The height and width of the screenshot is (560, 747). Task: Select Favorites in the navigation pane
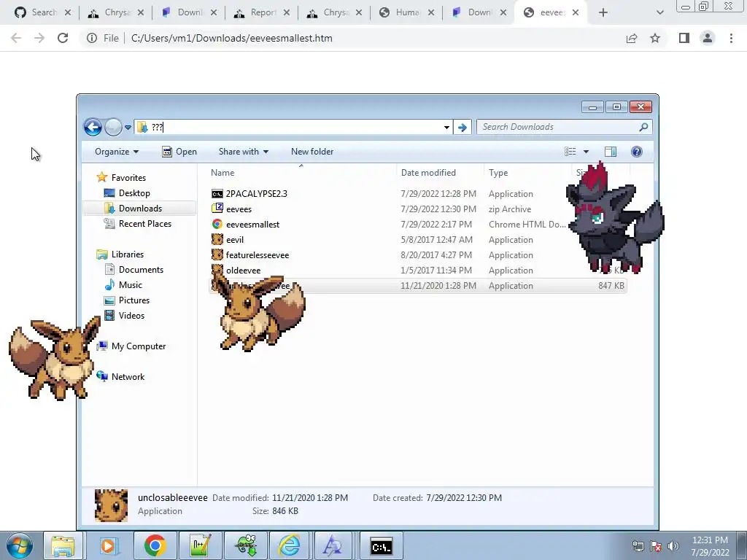click(x=128, y=178)
